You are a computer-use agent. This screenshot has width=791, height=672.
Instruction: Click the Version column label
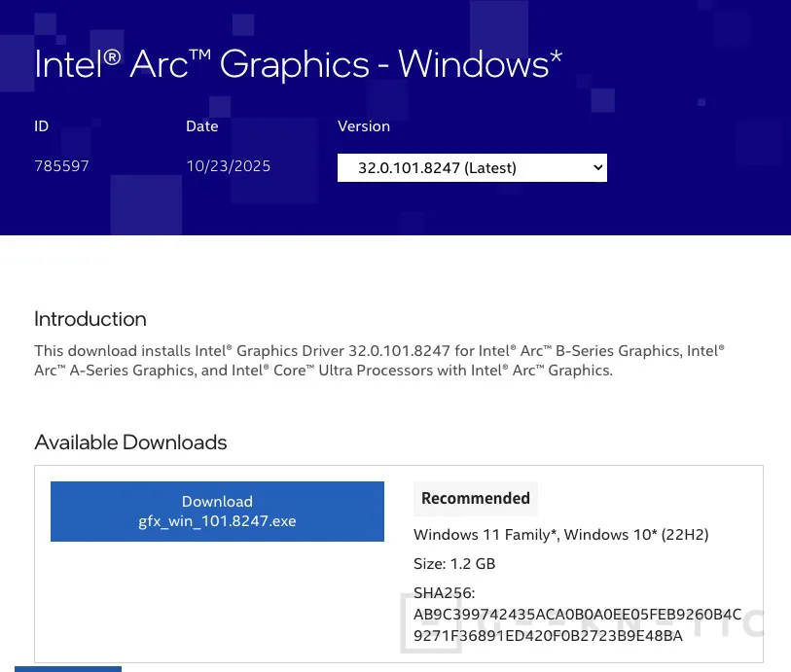click(x=364, y=125)
